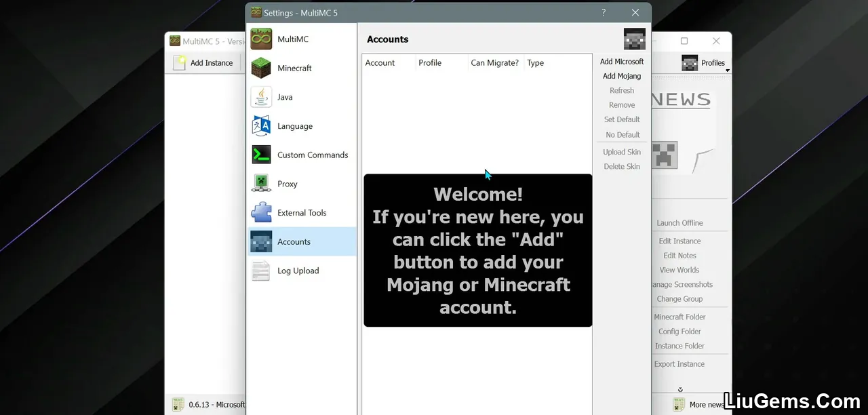Open the Profiles dropdown in main window
This screenshot has width=868, height=415.
pos(705,63)
